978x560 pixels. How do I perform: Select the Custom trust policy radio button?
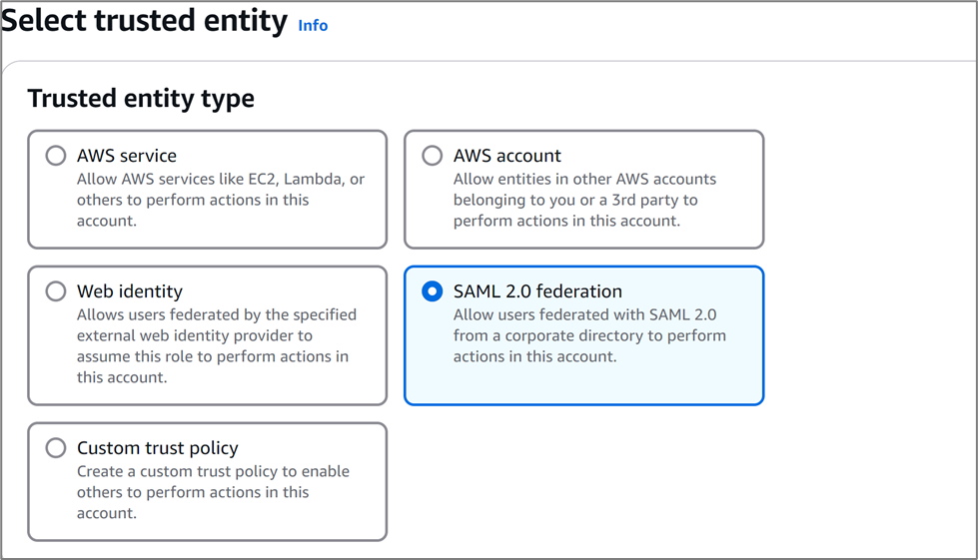(x=56, y=448)
